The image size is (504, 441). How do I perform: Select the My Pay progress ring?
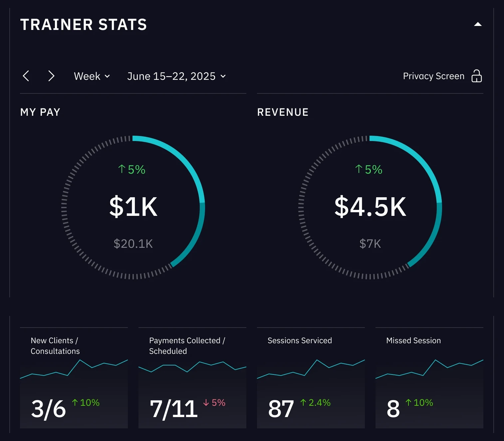coord(133,207)
